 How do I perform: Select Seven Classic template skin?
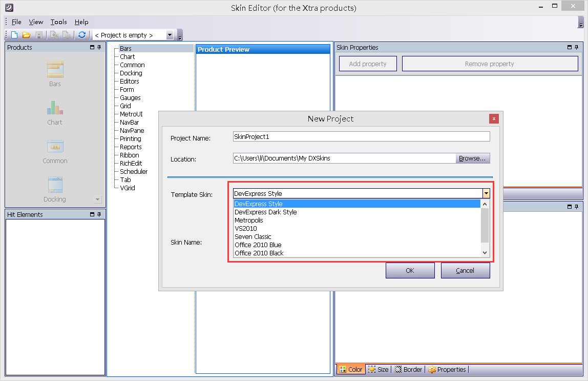356,236
